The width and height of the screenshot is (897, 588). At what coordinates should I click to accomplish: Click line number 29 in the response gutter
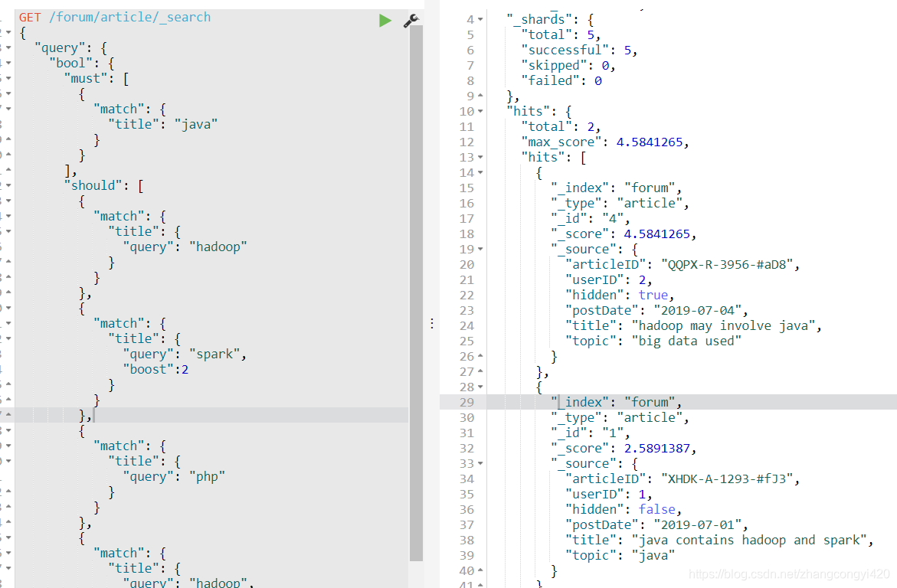coord(467,402)
